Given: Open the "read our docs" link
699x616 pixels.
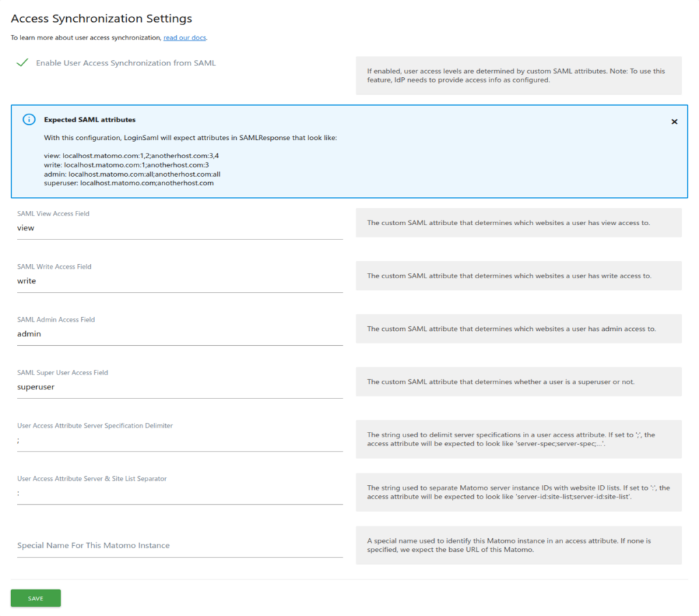Looking at the screenshot, I should point(184,38).
